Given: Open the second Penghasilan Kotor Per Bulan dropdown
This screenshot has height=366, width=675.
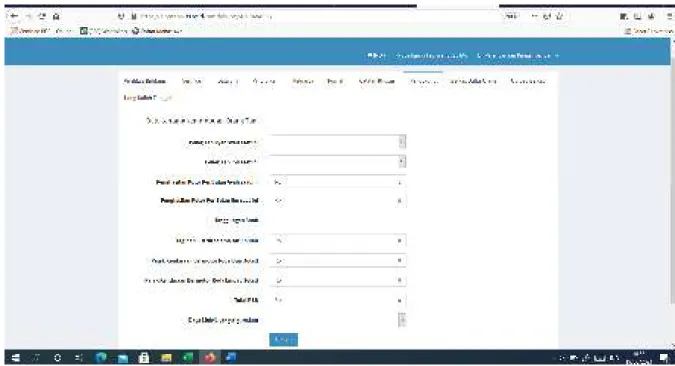Looking at the screenshot, I should click(338, 201).
